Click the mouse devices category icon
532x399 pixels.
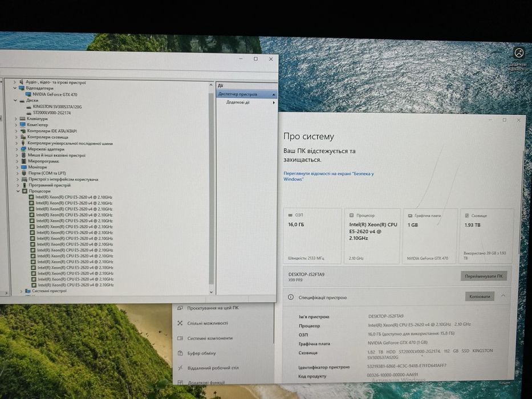coord(23,155)
